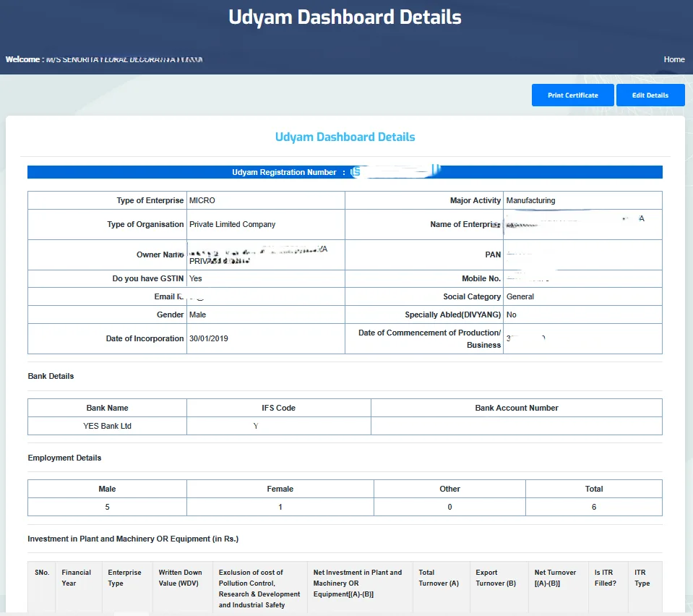Viewport: 693px width, 616px height.
Task: Click the Bank Account Number column header
Action: point(516,408)
